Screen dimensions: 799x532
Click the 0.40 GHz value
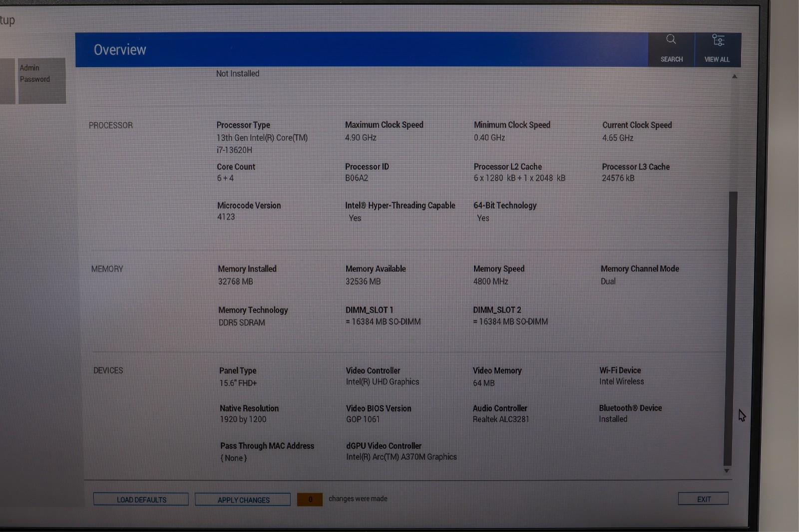coord(489,138)
